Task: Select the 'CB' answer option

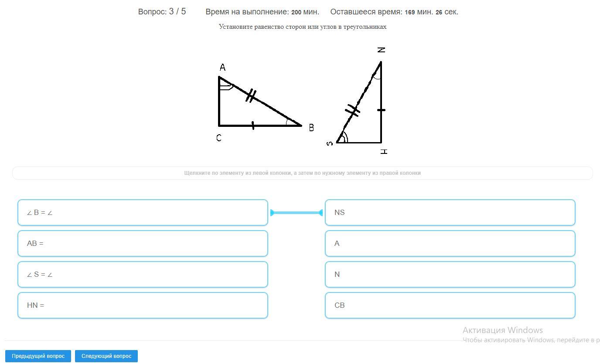Action: (450, 306)
